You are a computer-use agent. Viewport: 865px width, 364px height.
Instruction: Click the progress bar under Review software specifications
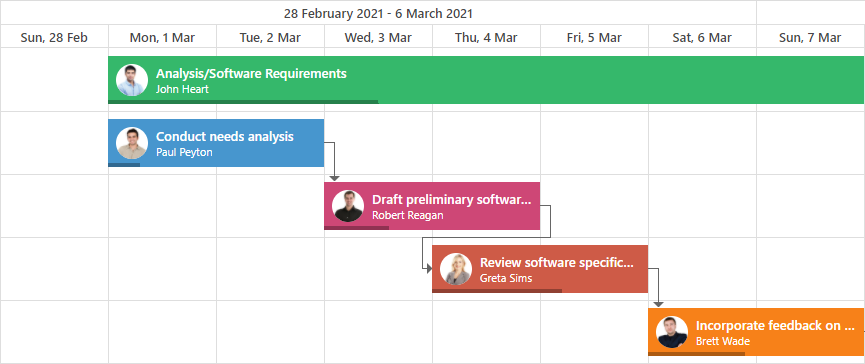pos(497,291)
